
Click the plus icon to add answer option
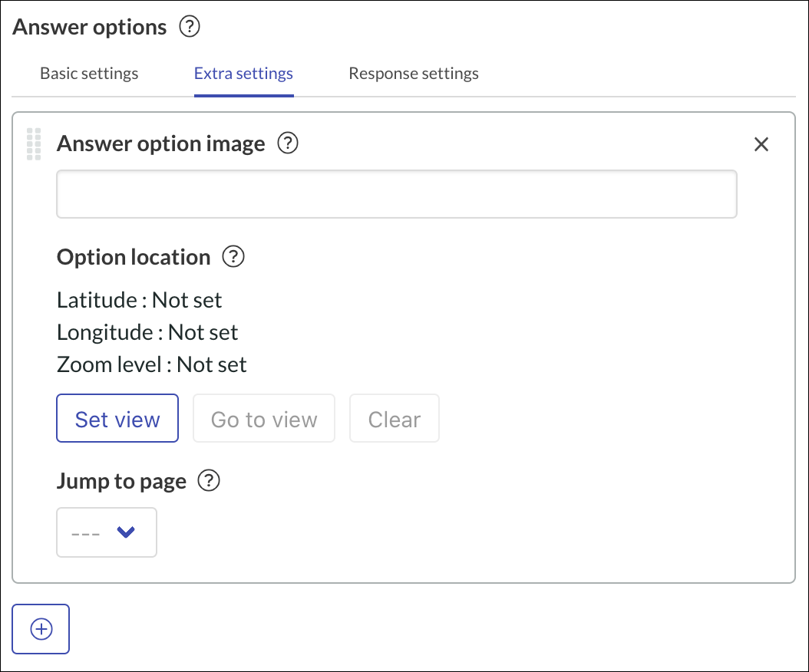[40, 629]
